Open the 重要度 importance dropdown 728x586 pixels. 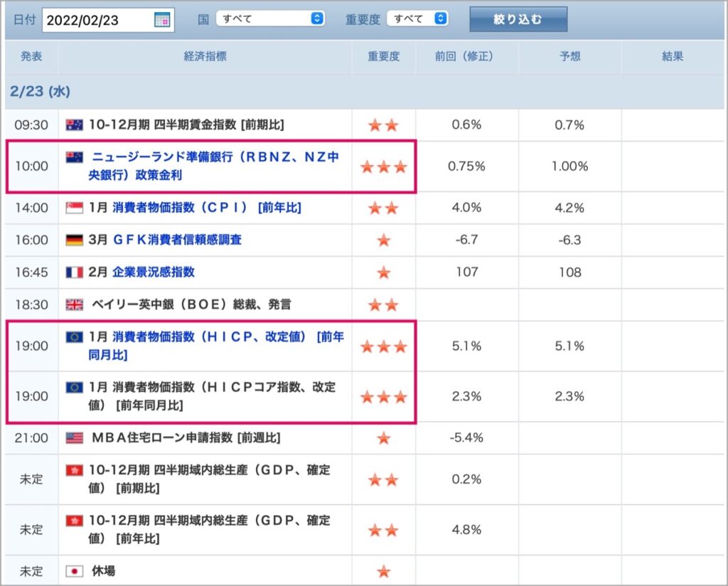point(417,18)
